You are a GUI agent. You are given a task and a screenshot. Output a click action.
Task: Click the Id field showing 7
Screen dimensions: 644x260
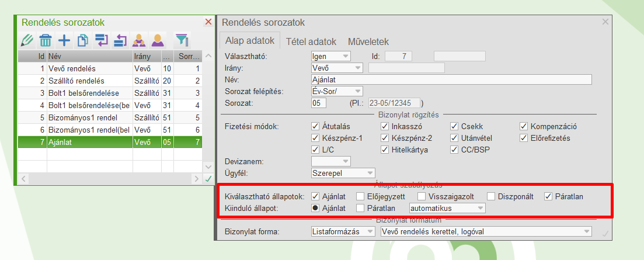[x=398, y=56]
